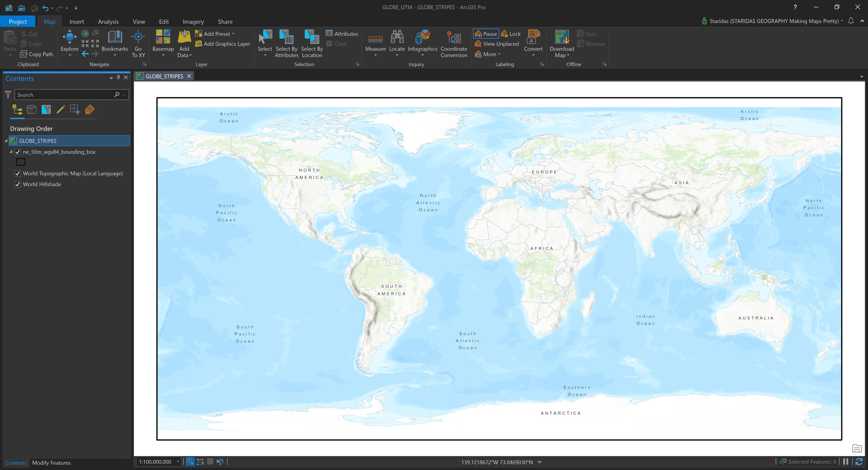Hide World Topographic Map layer
This screenshot has height=470, width=868.
pyautogui.click(x=18, y=174)
